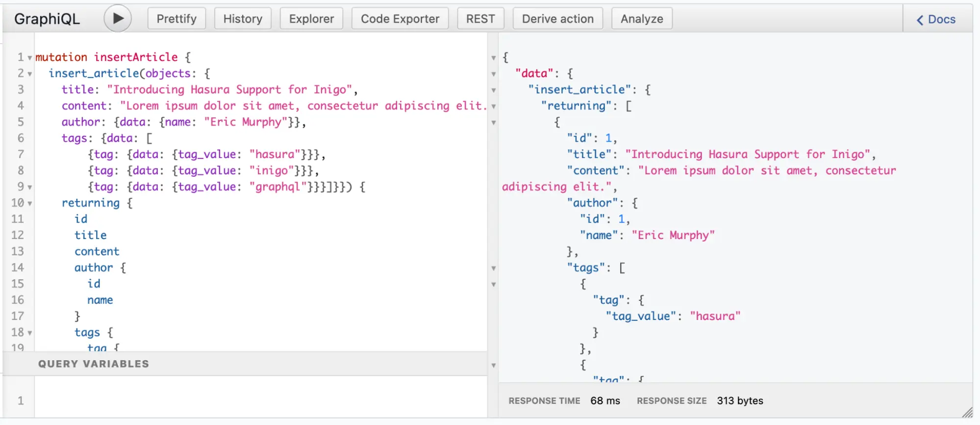
Task: Click the "insertArticle" mutation name
Action: pos(136,57)
